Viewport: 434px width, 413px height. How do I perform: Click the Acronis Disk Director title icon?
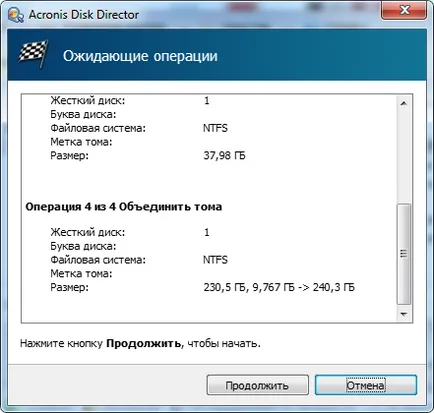[x=15, y=15]
